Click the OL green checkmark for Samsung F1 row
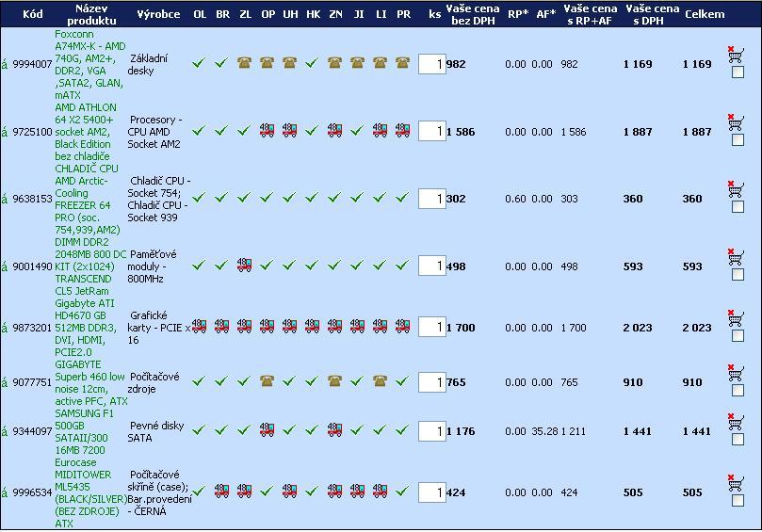 click(199, 431)
